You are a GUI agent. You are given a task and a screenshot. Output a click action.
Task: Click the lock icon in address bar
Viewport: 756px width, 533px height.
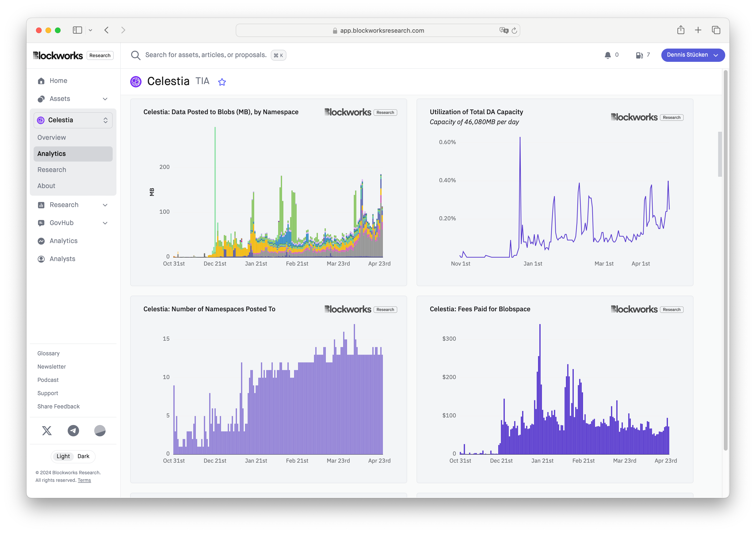click(x=335, y=31)
